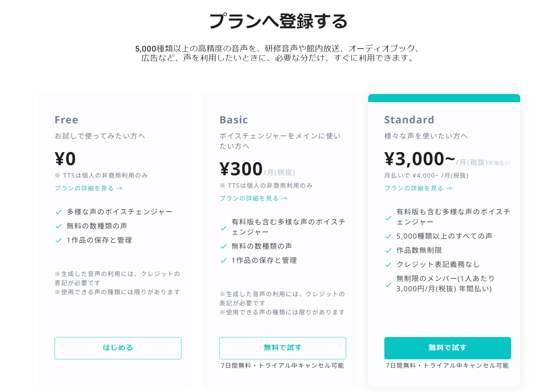Click the はじめる button on Free plan
The height and width of the screenshot is (392, 559).
[118, 348]
